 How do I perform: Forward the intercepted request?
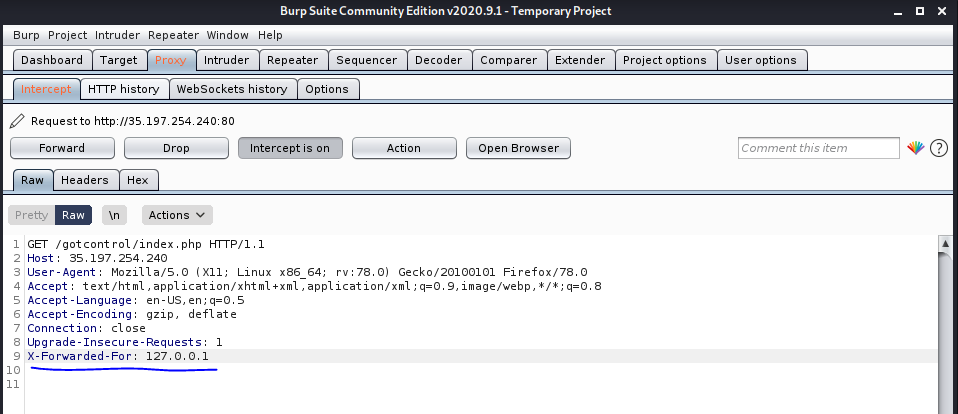tap(62, 148)
